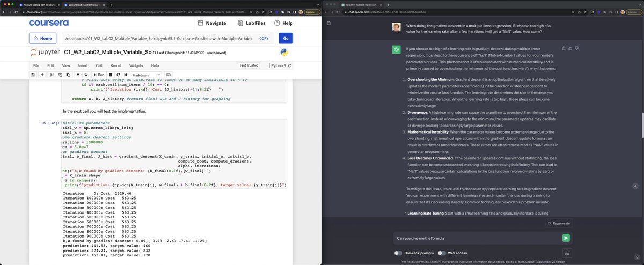Click thumbs down on ChatGPT response

coord(576,48)
